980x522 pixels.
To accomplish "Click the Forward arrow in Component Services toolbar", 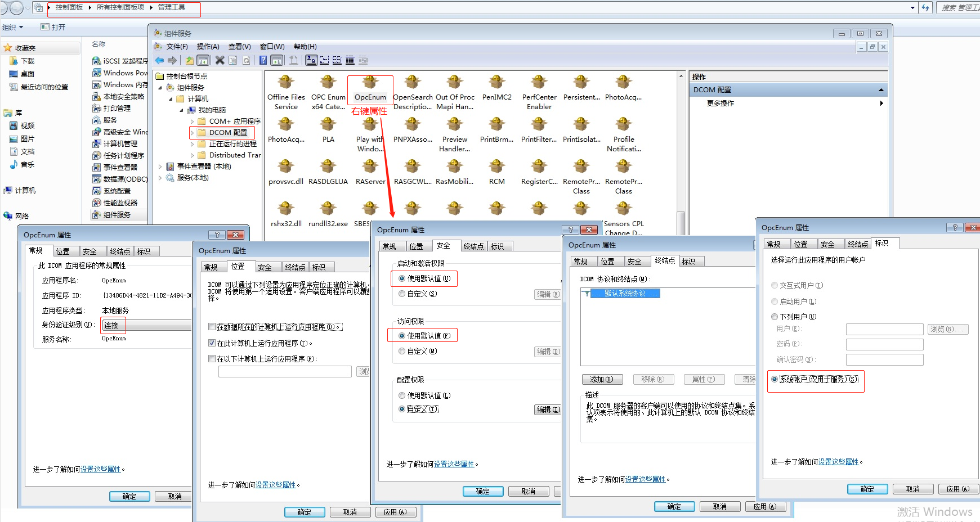I will [172, 60].
